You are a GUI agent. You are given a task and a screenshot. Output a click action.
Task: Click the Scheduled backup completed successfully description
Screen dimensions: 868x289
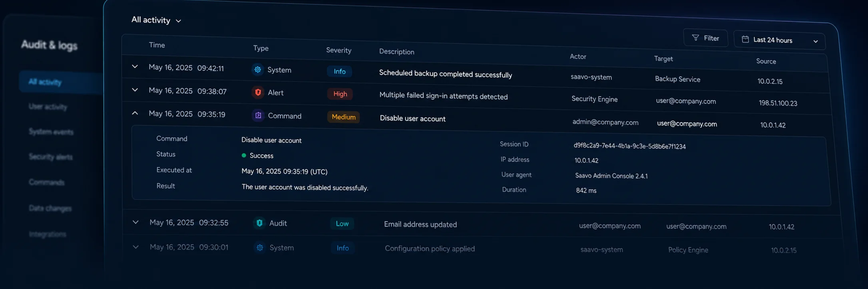pos(446,74)
